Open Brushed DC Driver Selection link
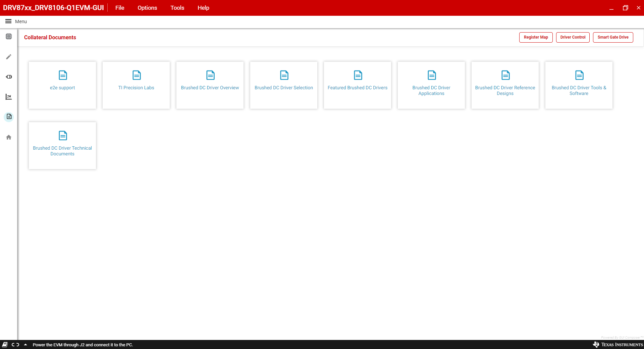 coord(284,88)
